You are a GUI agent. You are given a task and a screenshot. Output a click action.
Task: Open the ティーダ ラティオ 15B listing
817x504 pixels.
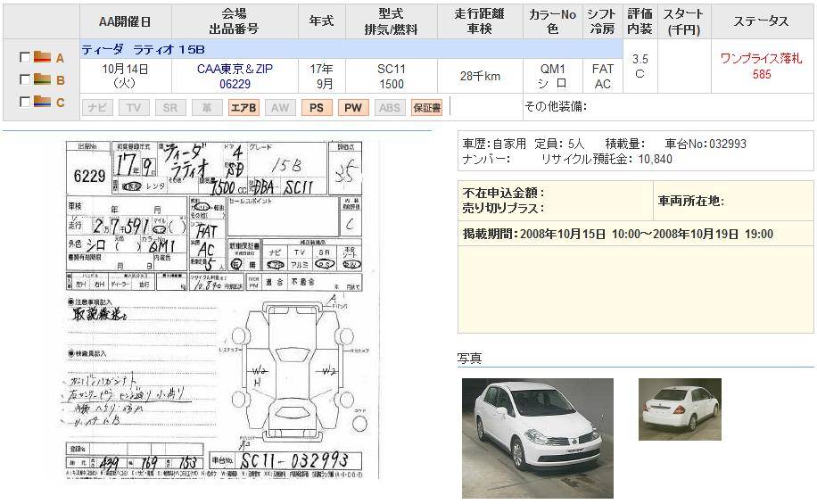click(x=144, y=50)
